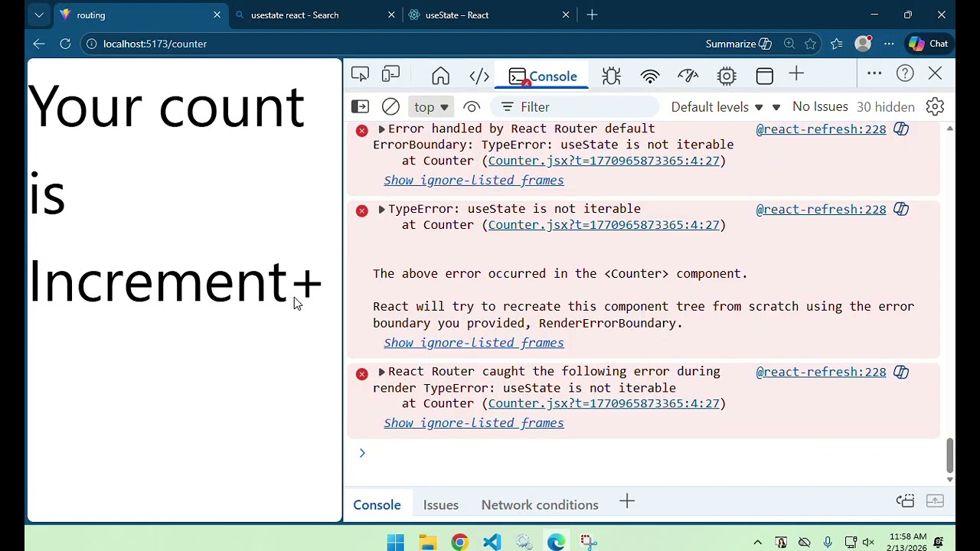Toggle the console sidebar
The width and height of the screenshot is (980, 551).
(360, 106)
